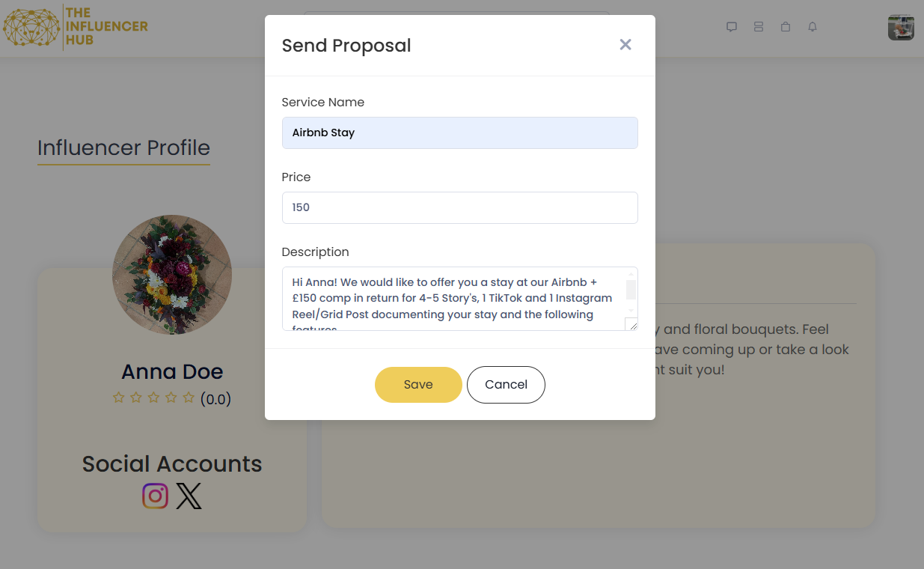The height and width of the screenshot is (569, 924).
Task: Cancel the proposal dialog
Action: click(506, 385)
